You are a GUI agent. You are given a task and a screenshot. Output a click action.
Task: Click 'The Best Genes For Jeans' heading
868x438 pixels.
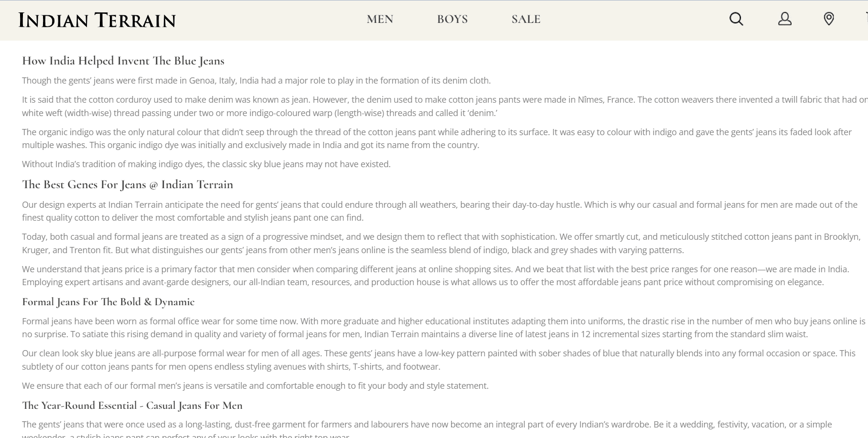[x=128, y=184]
